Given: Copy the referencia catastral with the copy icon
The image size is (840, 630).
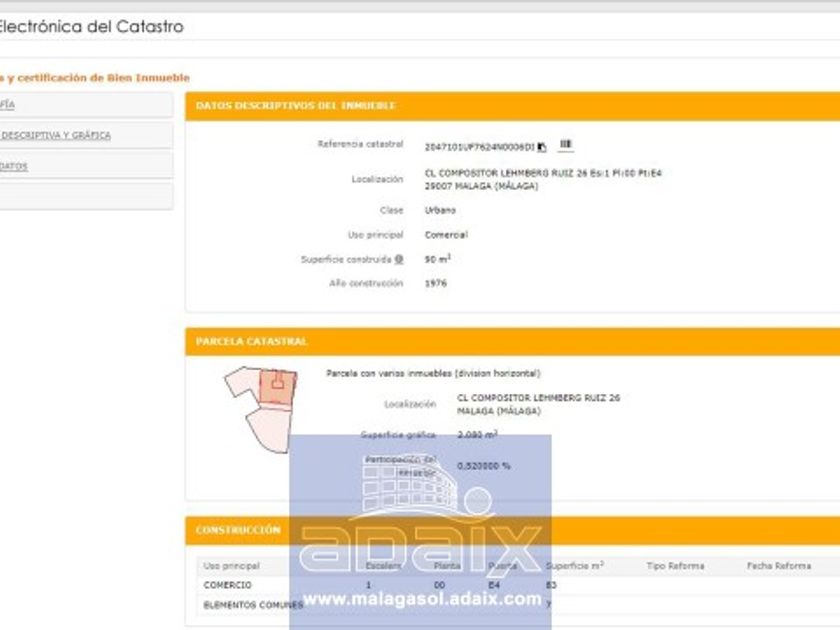Looking at the screenshot, I should (x=542, y=147).
